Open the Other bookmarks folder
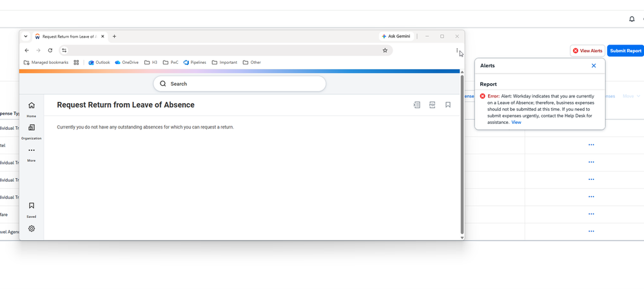The width and height of the screenshot is (644, 289). [x=252, y=63]
